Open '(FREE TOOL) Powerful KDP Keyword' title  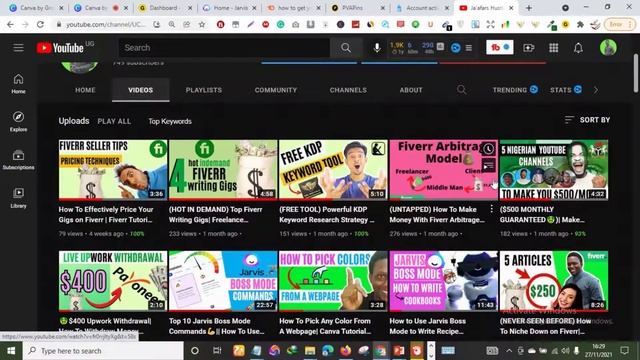coord(327,214)
